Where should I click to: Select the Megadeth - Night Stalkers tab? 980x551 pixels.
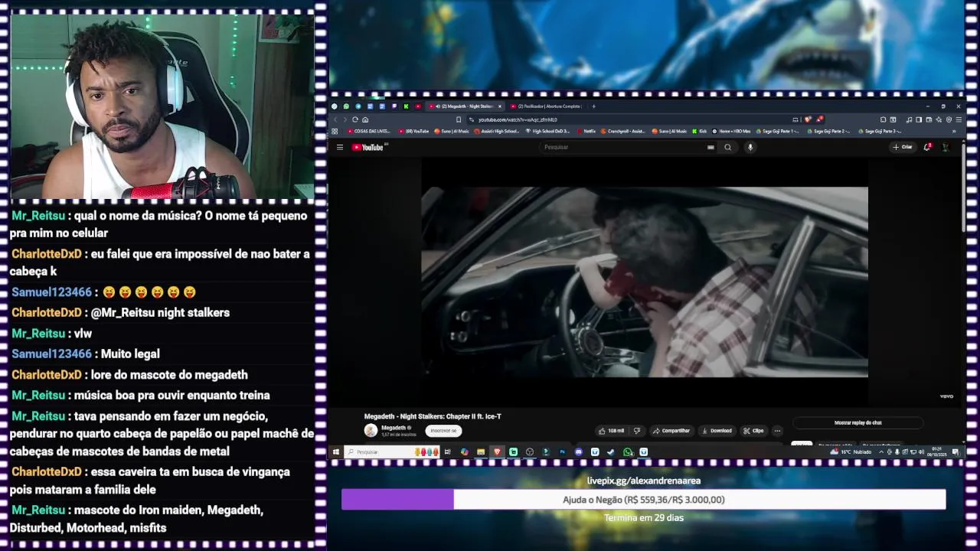point(465,106)
